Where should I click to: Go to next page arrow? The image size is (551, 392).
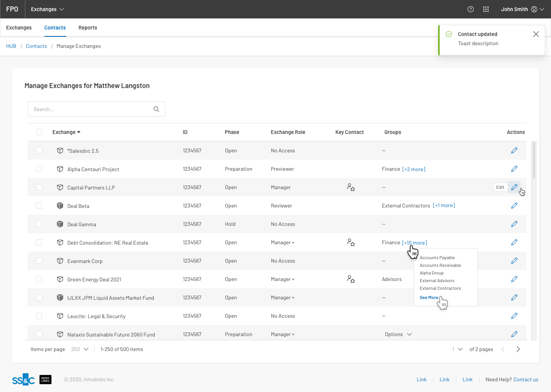(518, 349)
